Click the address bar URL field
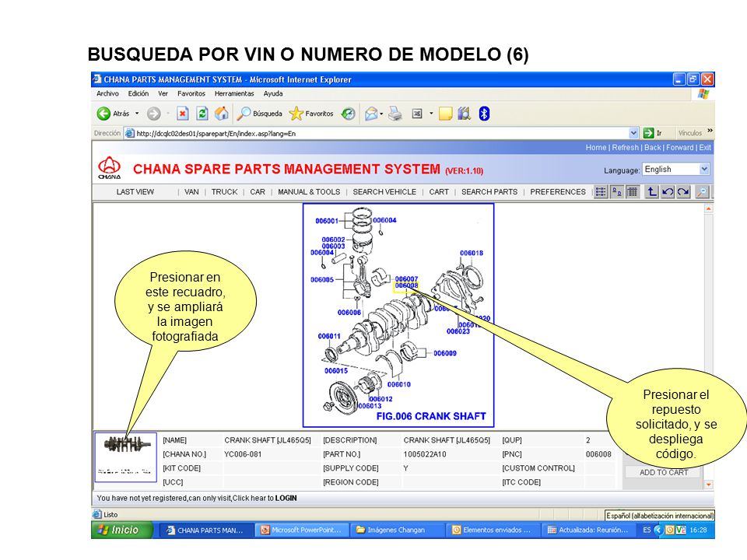Viewport: 747px width, 560px height. click(x=377, y=133)
